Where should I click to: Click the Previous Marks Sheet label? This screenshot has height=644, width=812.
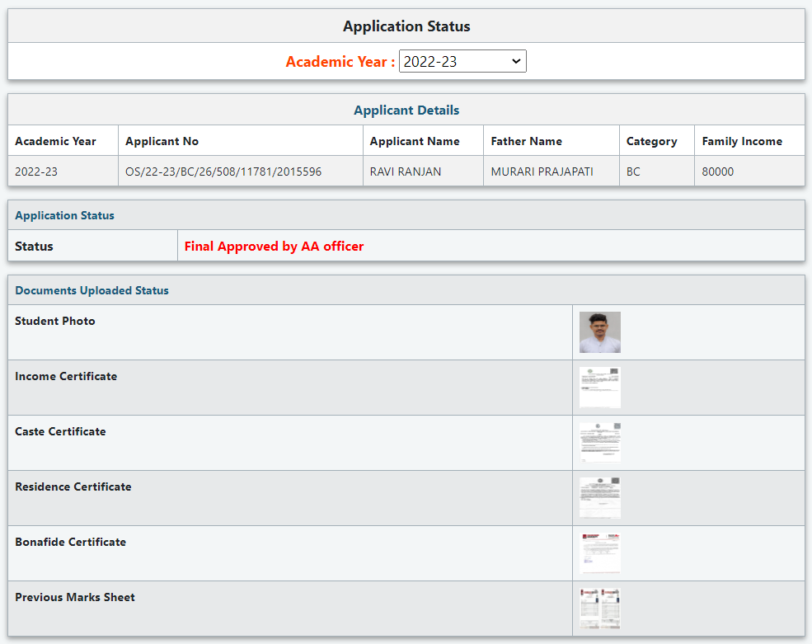[74, 597]
